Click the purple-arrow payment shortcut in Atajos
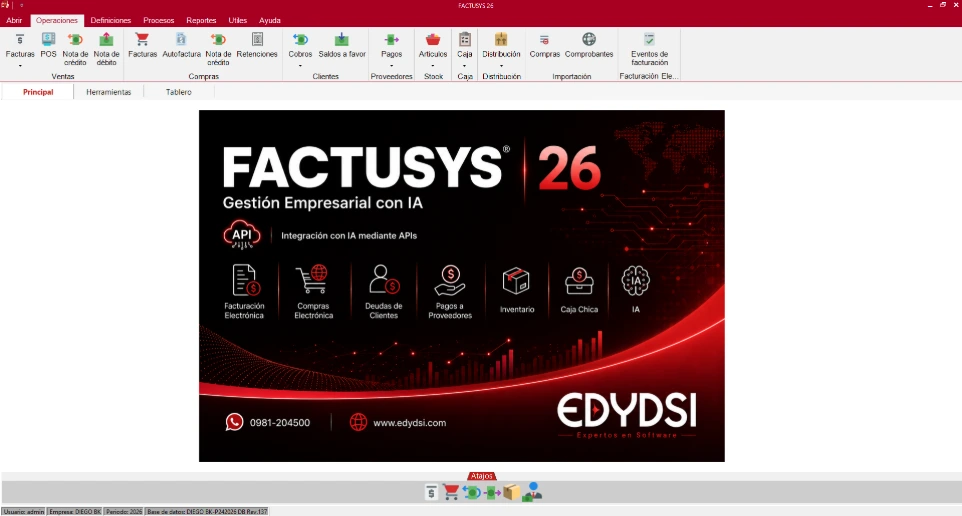The width and height of the screenshot is (962, 516). (x=492, y=492)
